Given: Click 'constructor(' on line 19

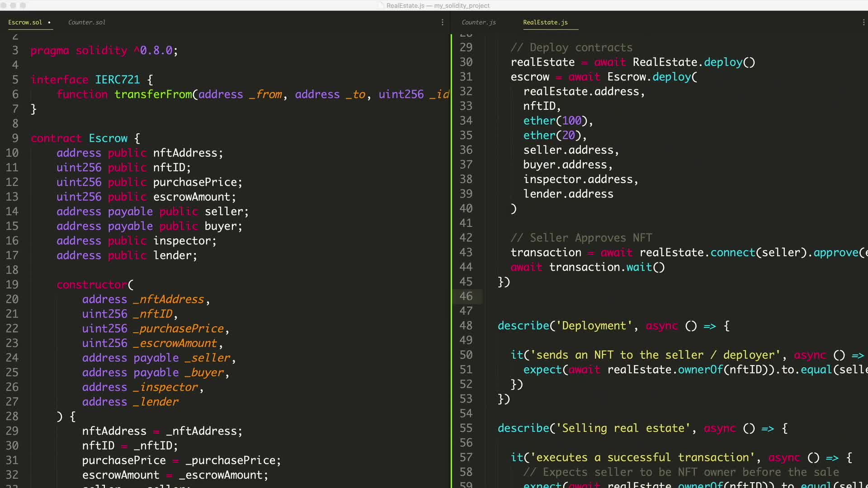Looking at the screenshot, I should click(95, 285).
